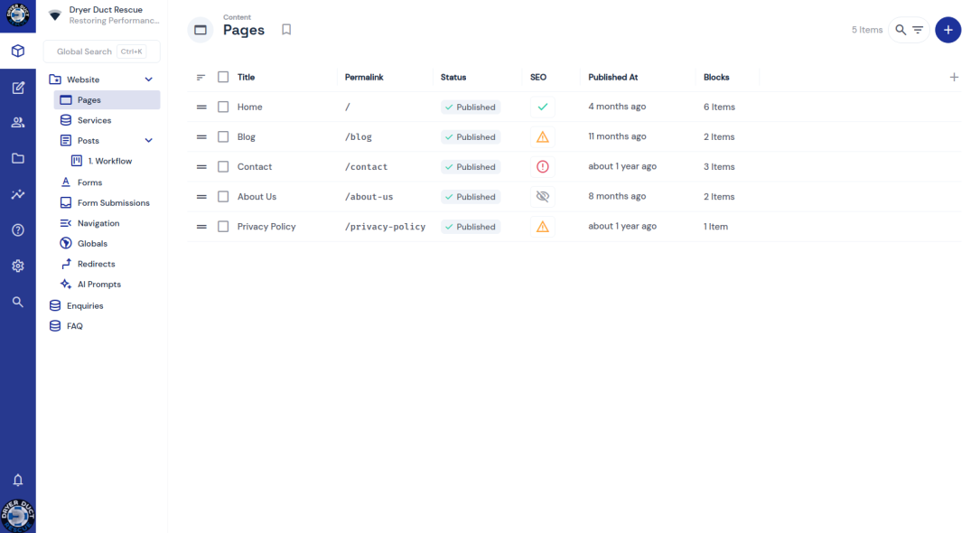Collapse the Posts group chevron

pos(149,141)
